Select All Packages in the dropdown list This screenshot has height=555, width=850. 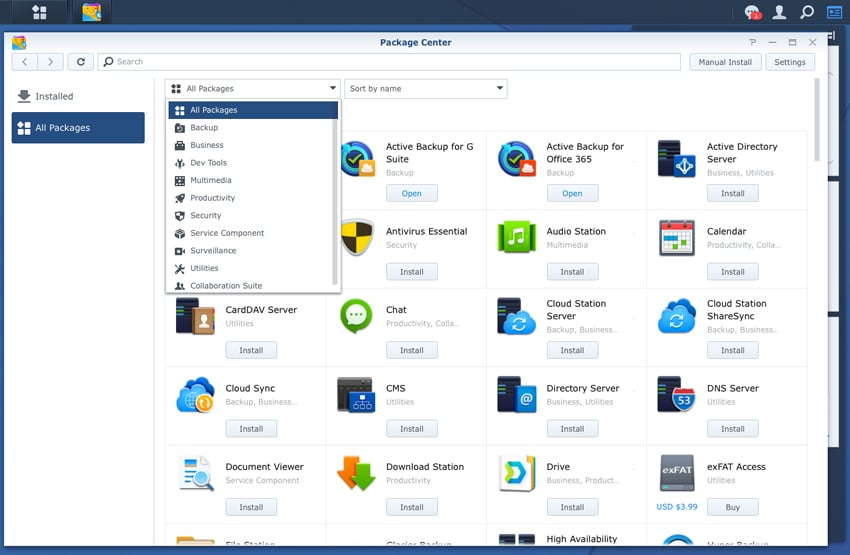tap(253, 110)
